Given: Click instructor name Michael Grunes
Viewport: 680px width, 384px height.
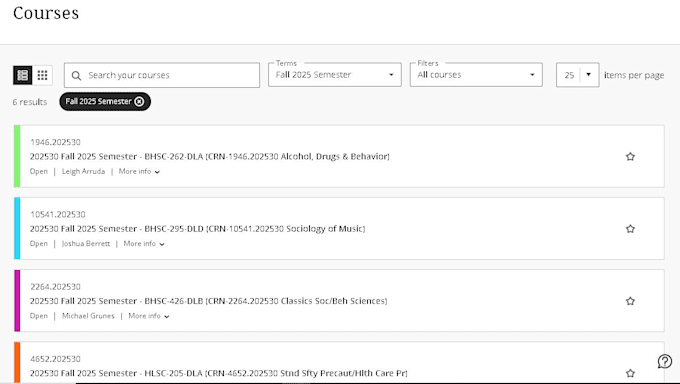Looking at the screenshot, I should [88, 316].
